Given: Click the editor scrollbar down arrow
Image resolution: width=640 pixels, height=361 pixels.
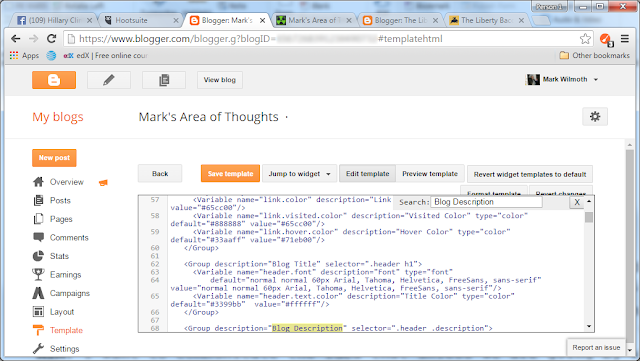Looking at the screenshot, I should [589, 326].
